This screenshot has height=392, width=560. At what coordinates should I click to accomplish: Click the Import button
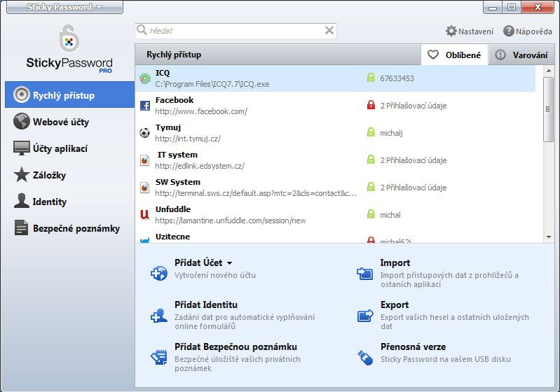(395, 263)
